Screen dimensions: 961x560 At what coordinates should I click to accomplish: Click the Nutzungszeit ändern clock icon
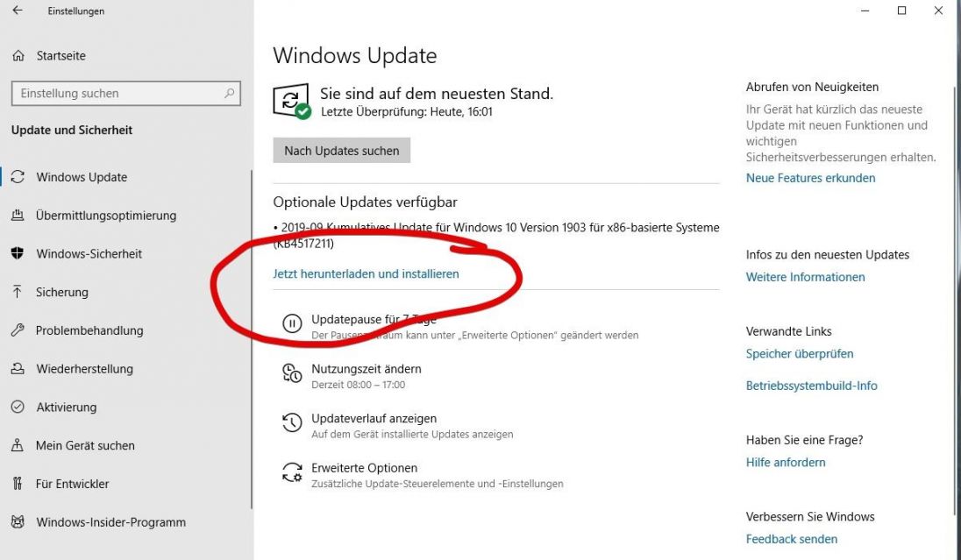point(292,372)
